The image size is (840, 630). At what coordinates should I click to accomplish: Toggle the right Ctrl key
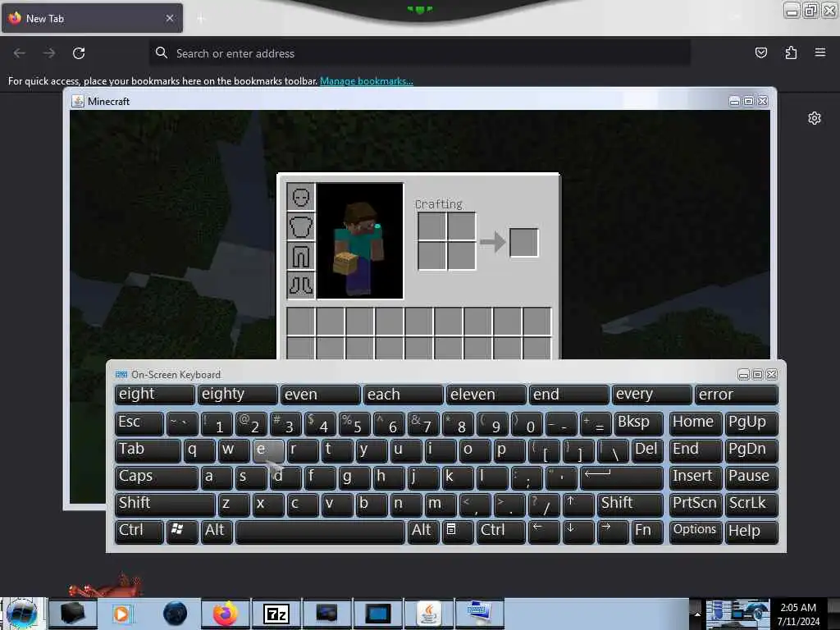point(500,532)
